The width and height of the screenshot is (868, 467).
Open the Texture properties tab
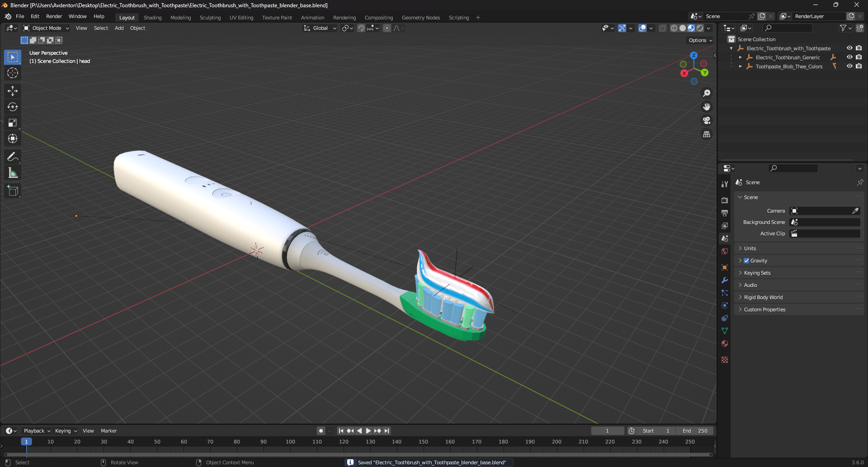tap(725, 360)
